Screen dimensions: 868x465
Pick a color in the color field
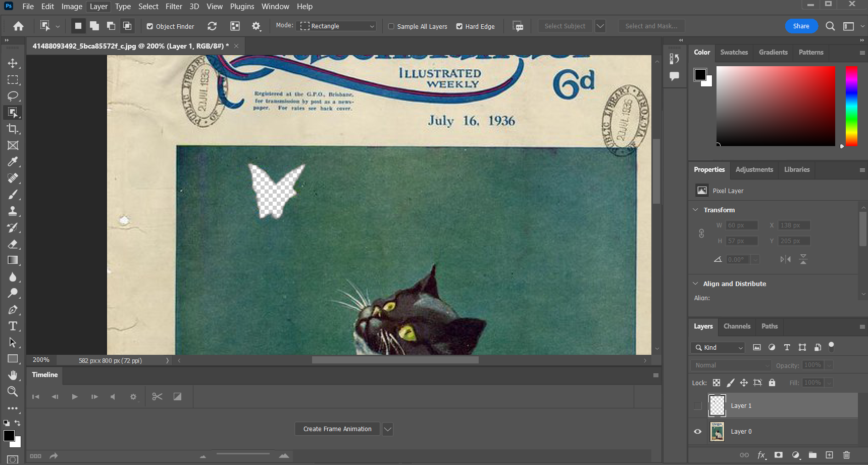pos(776,106)
